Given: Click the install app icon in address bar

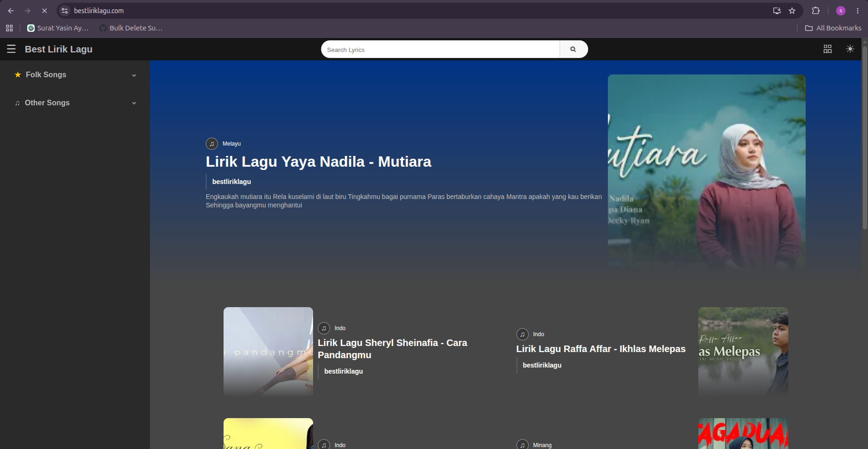Looking at the screenshot, I should tap(777, 11).
